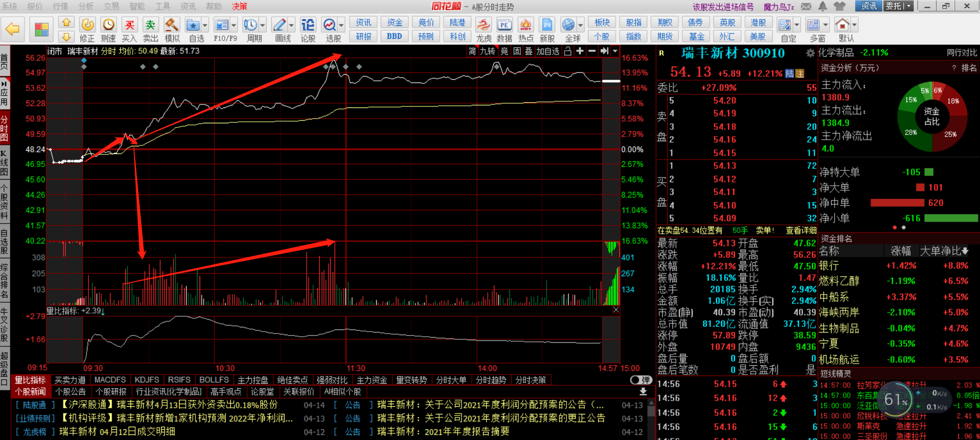The width and height of the screenshot is (980, 440).
Task: Click the green 卖出 sell icon
Action: (150, 25)
